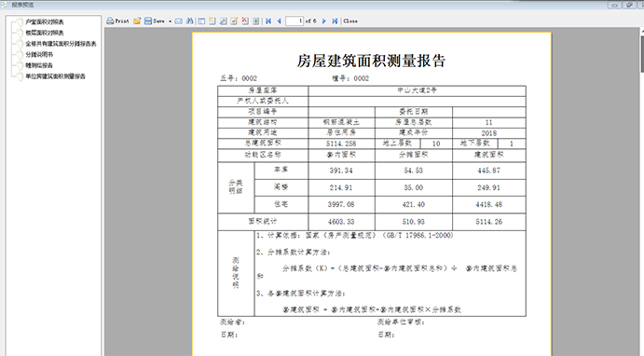
Task: Click the page icon beside 楼层面积对照表
Action: (x=21, y=33)
